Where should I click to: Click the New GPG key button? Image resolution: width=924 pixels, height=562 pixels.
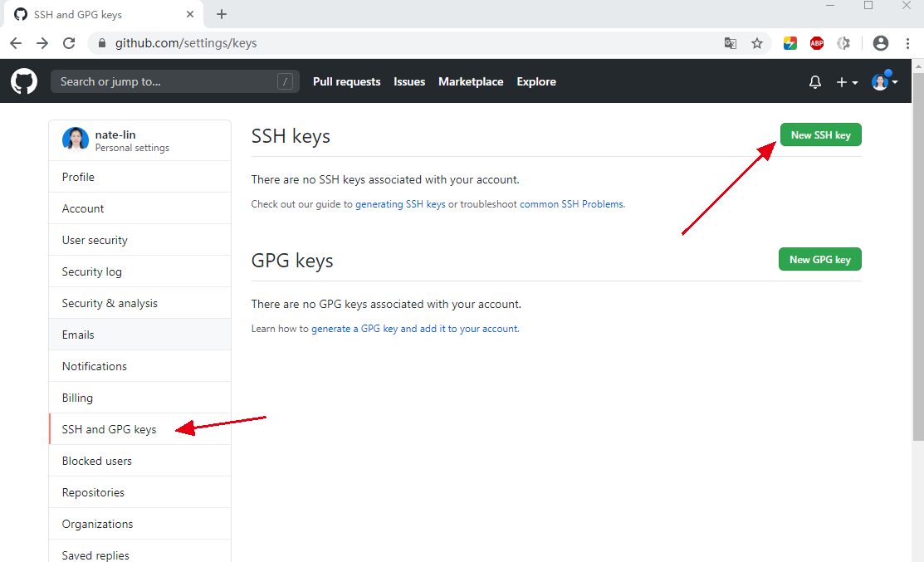(x=819, y=259)
